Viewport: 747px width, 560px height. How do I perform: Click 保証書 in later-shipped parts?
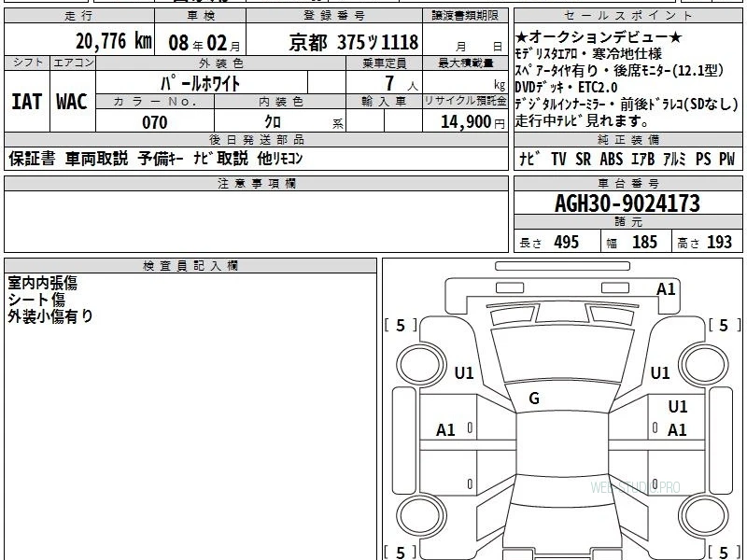click(32, 159)
